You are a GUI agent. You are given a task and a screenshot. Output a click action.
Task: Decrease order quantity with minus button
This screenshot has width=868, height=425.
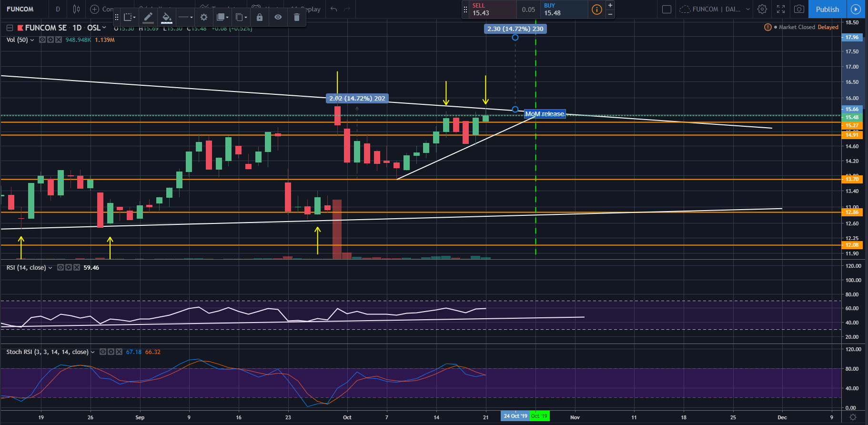(610, 14)
